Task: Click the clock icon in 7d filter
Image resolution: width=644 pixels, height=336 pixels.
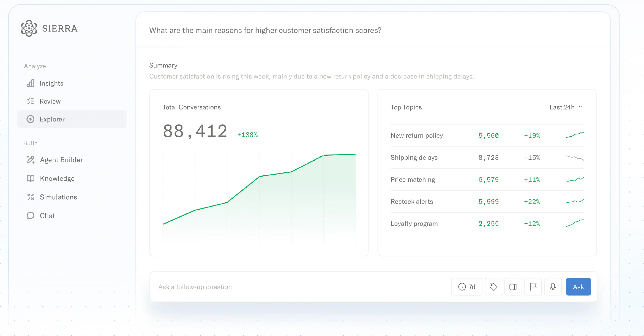Action: point(462,287)
